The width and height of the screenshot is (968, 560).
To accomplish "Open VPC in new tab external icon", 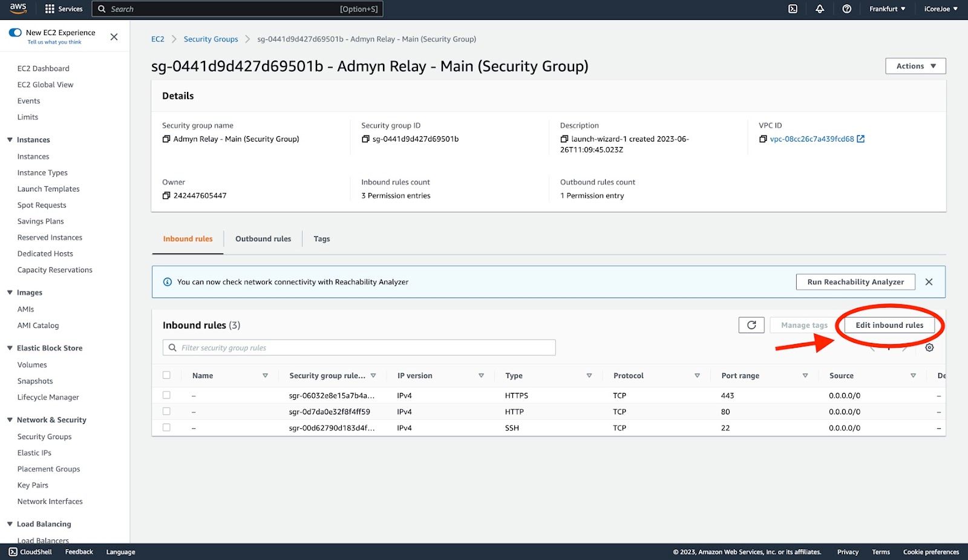I will tap(861, 139).
